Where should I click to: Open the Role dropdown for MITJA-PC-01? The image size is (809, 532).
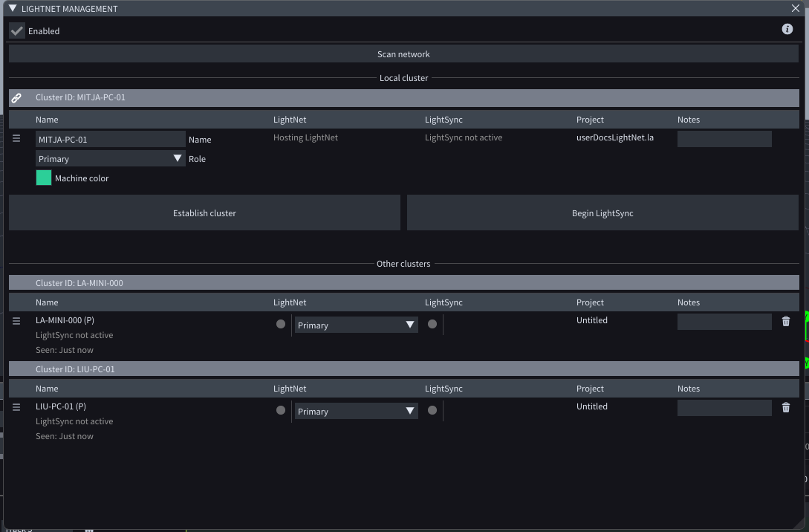(110, 158)
